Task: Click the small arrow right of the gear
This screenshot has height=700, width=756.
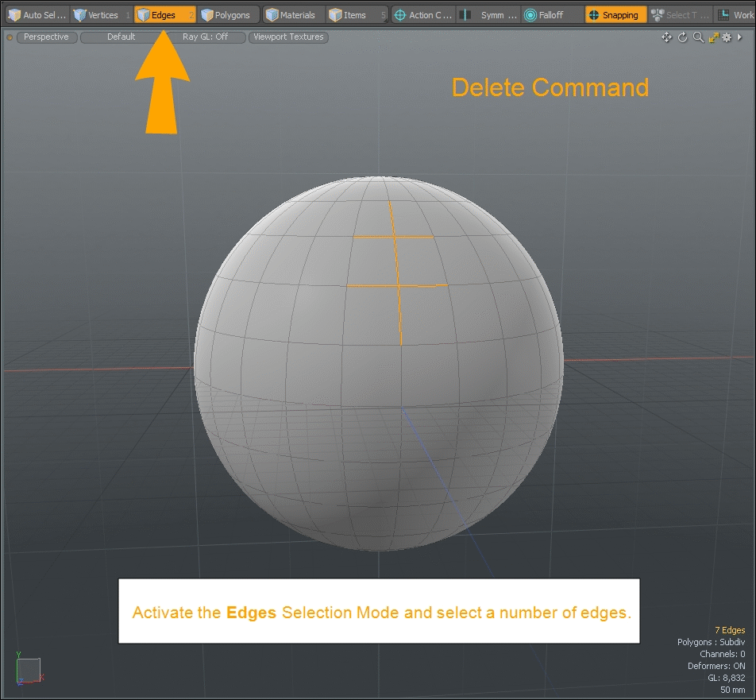Action: [739, 37]
